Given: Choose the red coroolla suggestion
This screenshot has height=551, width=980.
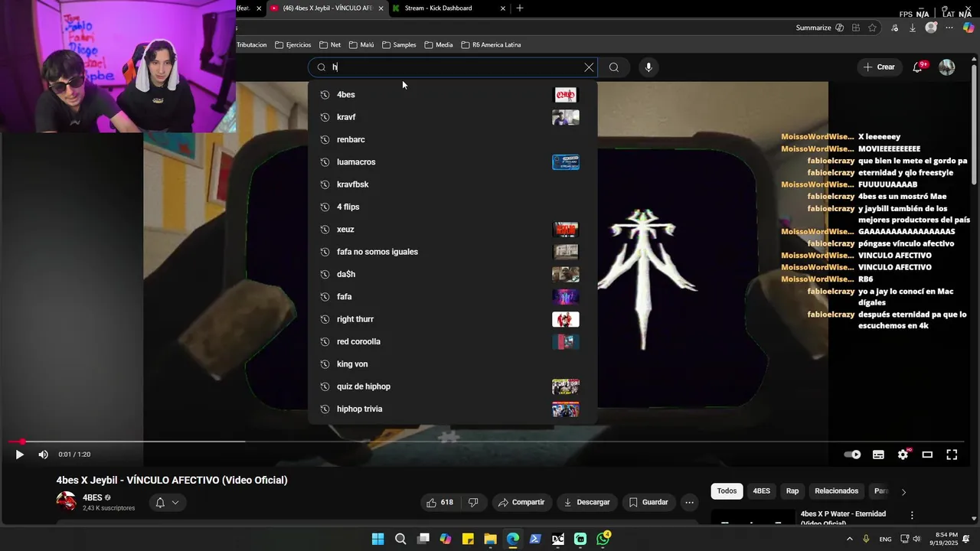Looking at the screenshot, I should [452, 342].
